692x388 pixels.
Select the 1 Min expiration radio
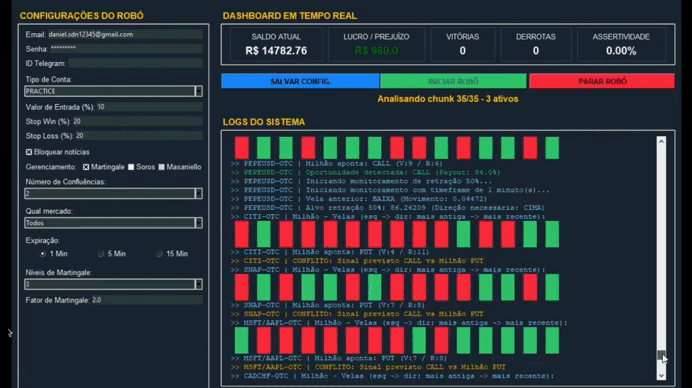click(43, 254)
